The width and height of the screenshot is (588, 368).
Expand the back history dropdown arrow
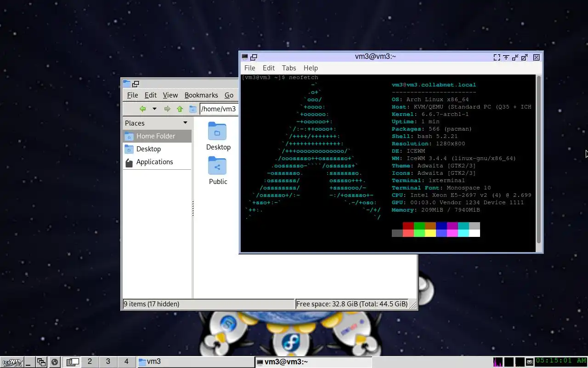click(x=154, y=109)
